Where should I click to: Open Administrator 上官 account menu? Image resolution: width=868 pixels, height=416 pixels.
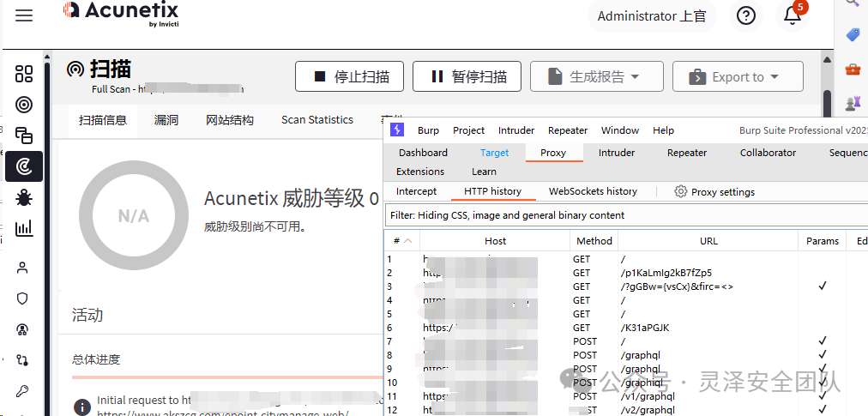[652, 16]
